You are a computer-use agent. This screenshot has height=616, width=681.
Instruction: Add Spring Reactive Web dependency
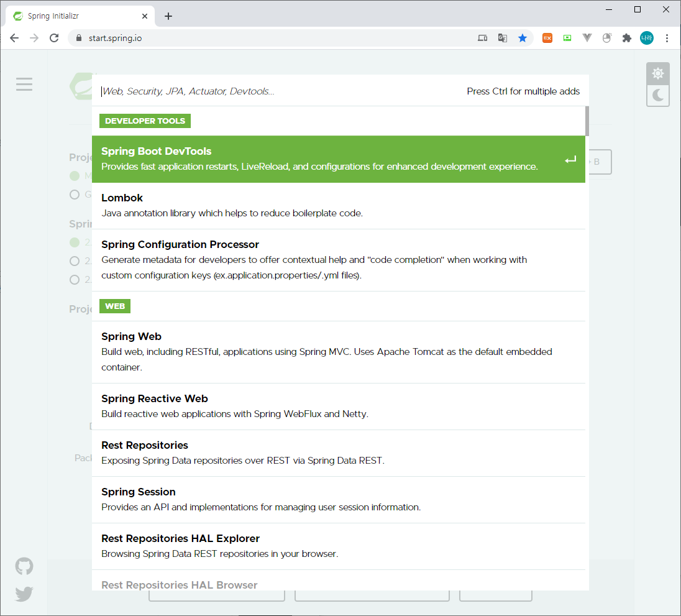[x=339, y=407]
